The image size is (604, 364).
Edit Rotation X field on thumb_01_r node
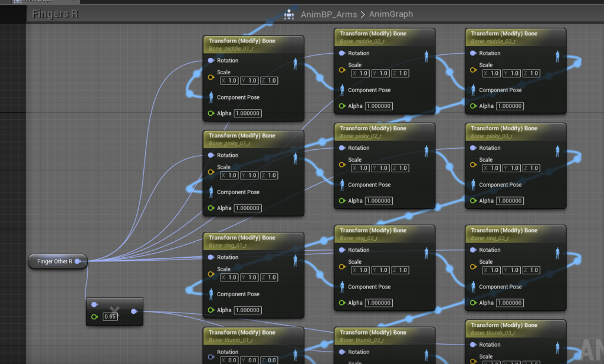(x=229, y=360)
